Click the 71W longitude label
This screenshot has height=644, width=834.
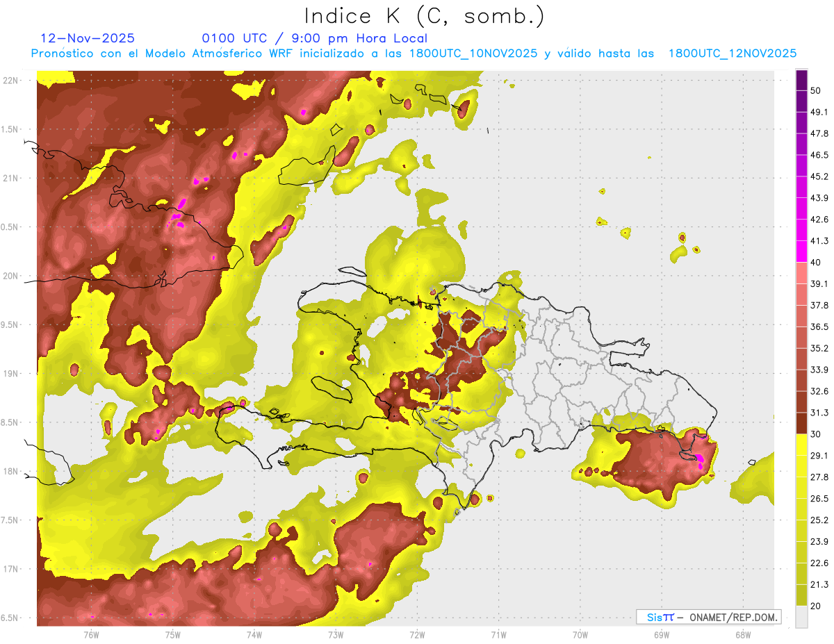(498, 634)
